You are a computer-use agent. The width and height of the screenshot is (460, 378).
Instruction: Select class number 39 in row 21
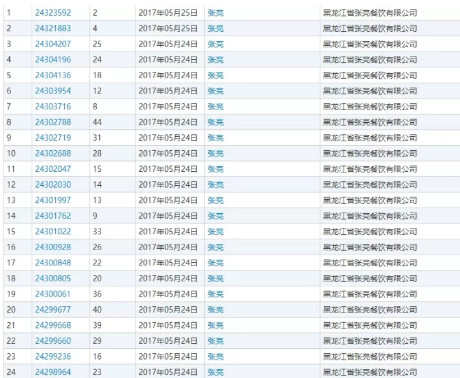coord(97,325)
